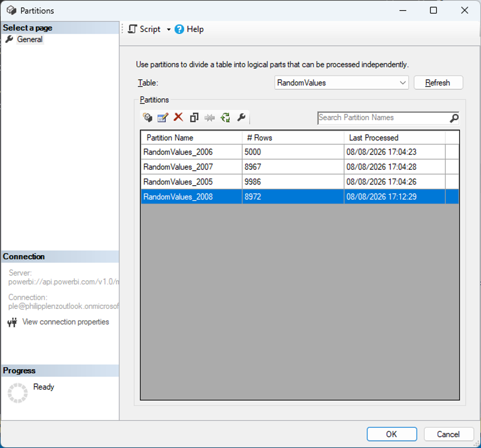Click date cell 08/08/2026 17:04:28
Viewport: 481px width, 448px height.
395,167
